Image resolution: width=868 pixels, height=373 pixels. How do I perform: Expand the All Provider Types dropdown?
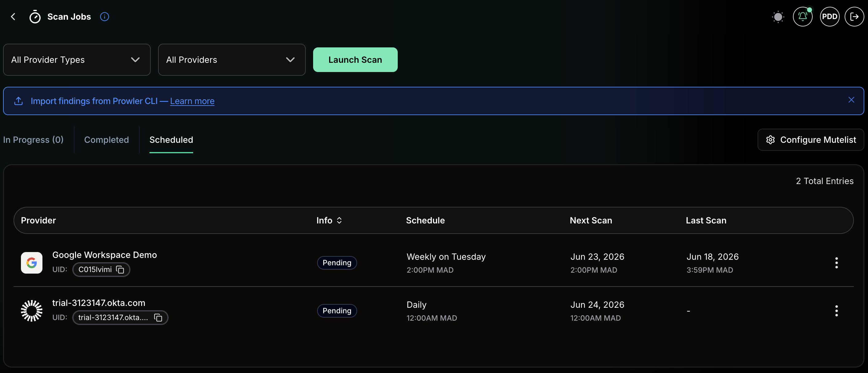(77, 60)
